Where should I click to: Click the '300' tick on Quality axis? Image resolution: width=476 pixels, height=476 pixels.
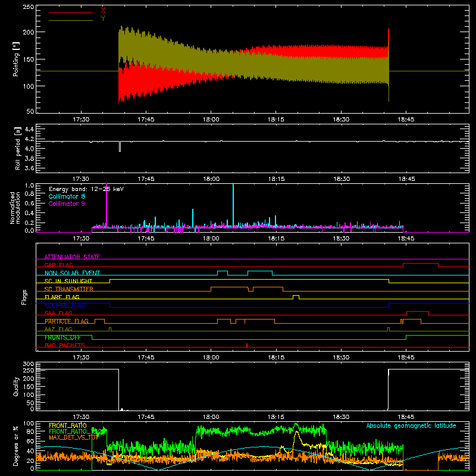(x=28, y=364)
